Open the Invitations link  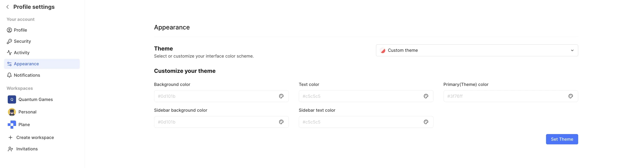pos(27,149)
